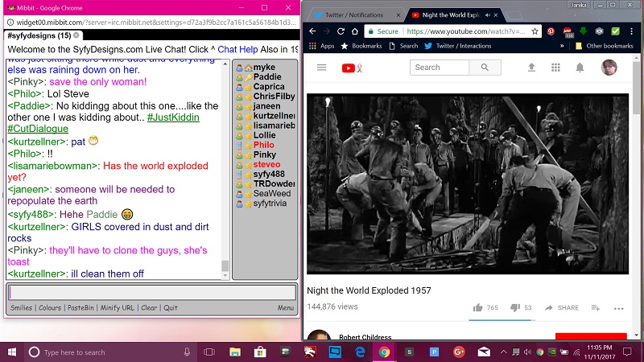Open more actions under the video
644x362 pixels.
618,308
